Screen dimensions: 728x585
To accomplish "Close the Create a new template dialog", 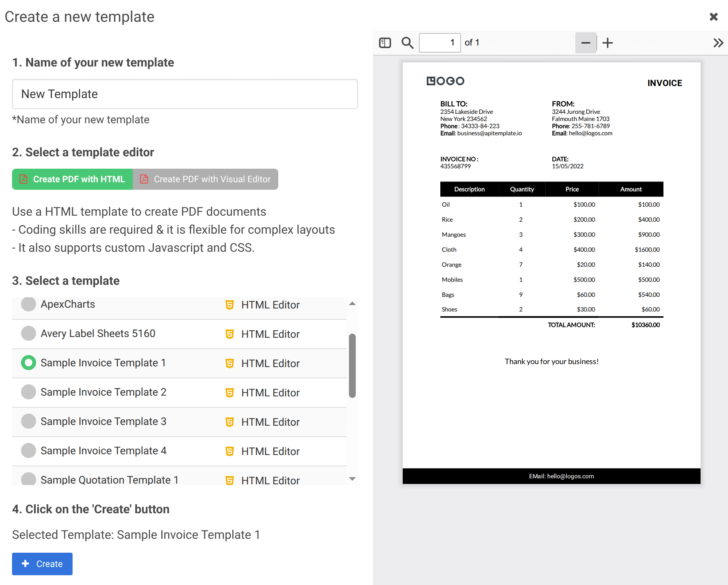I will (x=713, y=17).
